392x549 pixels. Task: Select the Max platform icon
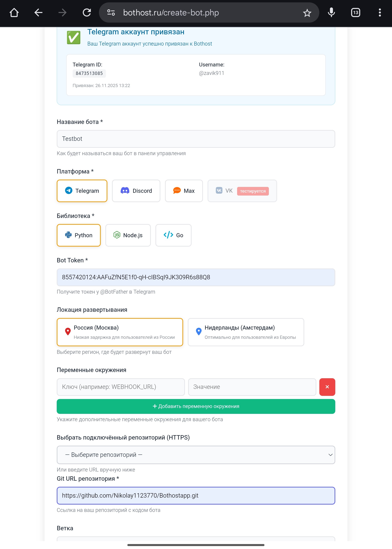177,191
